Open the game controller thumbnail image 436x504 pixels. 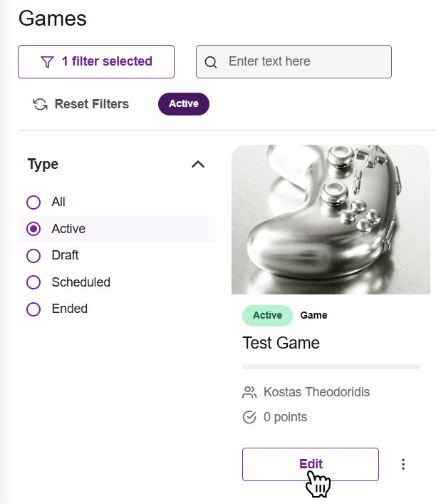point(331,220)
